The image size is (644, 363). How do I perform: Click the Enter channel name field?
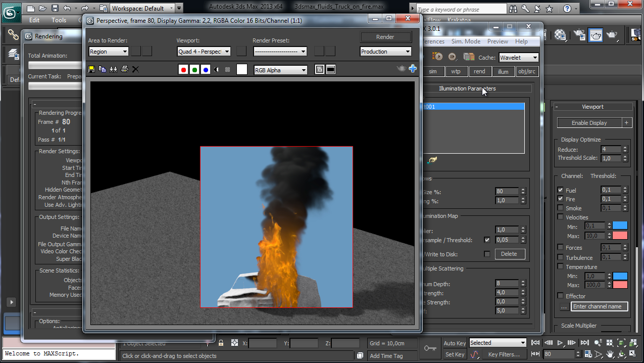tap(600, 306)
